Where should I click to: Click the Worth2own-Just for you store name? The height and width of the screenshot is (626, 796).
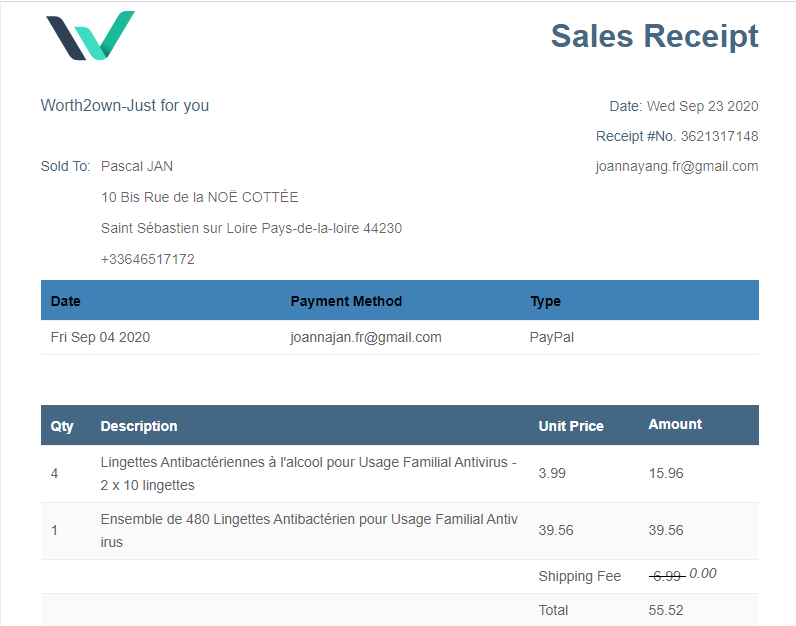click(x=125, y=106)
